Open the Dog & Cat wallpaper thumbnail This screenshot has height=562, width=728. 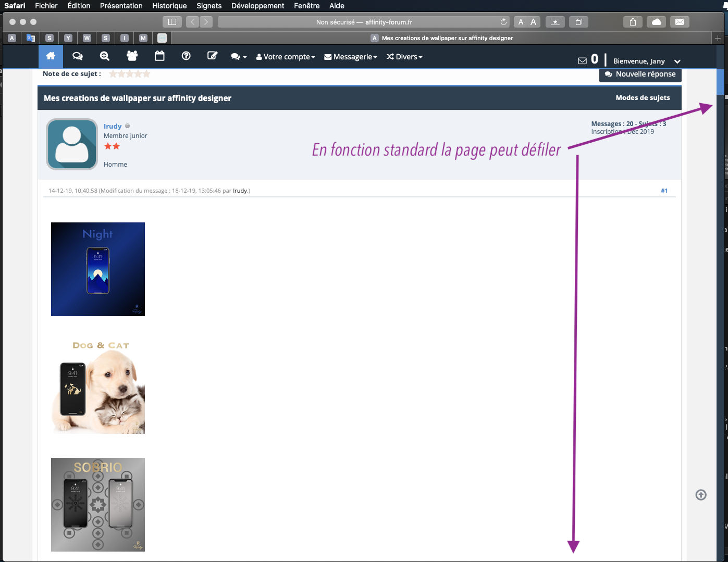coord(98,387)
